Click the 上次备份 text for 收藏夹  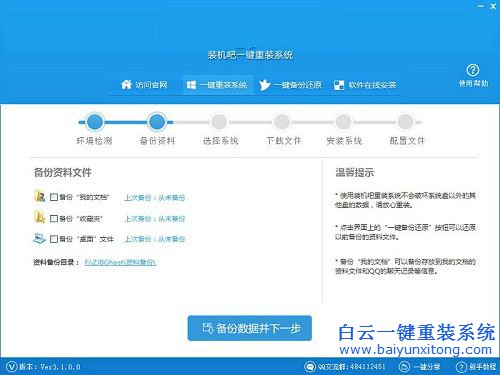pos(155,219)
